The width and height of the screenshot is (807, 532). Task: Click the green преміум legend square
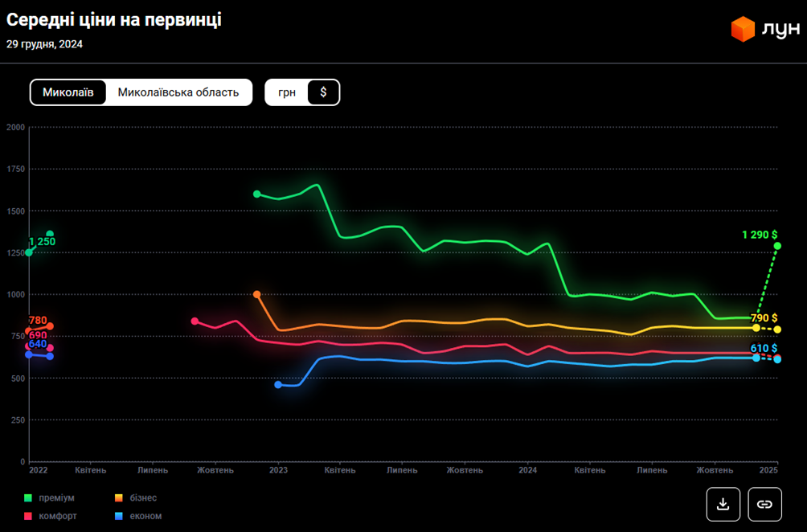[28, 498]
